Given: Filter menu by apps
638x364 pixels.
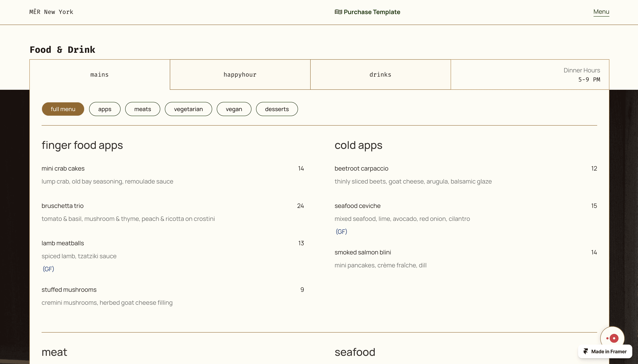Looking at the screenshot, I should pos(105,109).
